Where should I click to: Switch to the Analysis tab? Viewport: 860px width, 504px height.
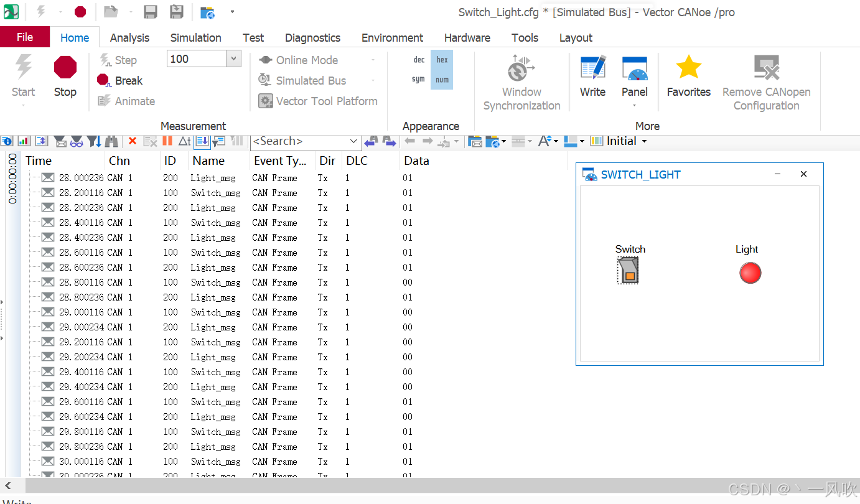click(129, 37)
